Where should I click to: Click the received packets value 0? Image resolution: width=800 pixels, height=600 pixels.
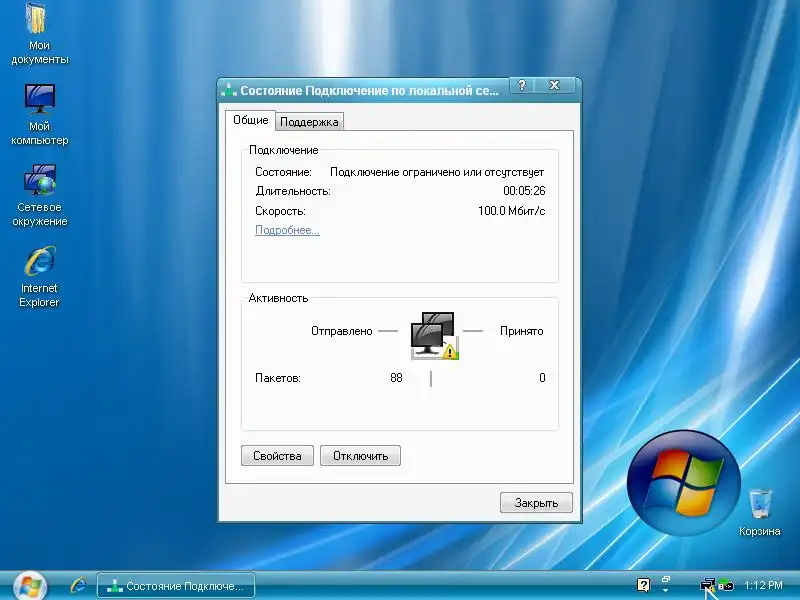542,378
